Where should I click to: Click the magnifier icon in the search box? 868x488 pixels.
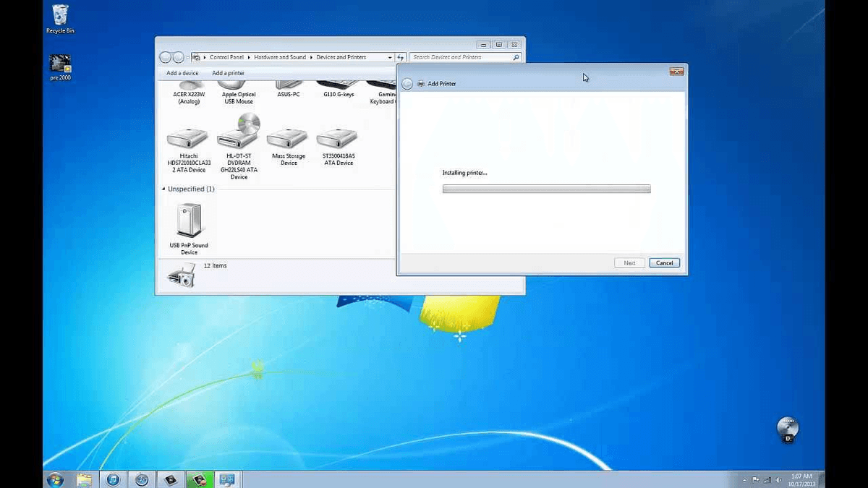click(516, 57)
